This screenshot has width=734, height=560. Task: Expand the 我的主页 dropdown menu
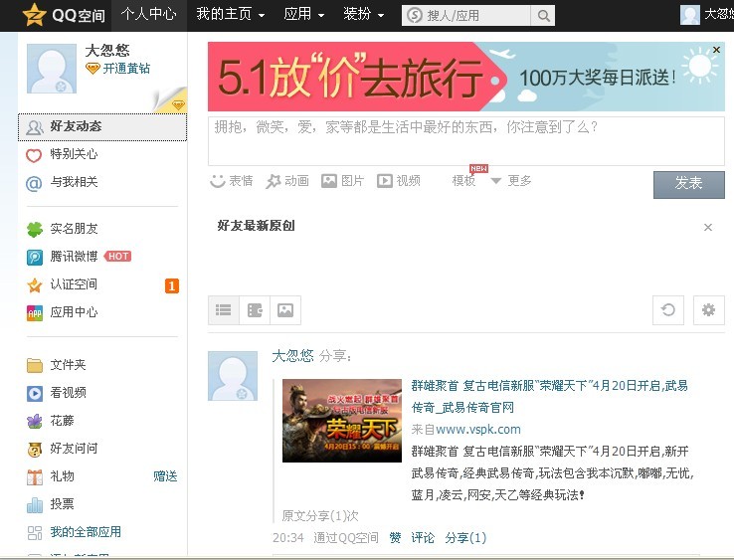point(231,15)
